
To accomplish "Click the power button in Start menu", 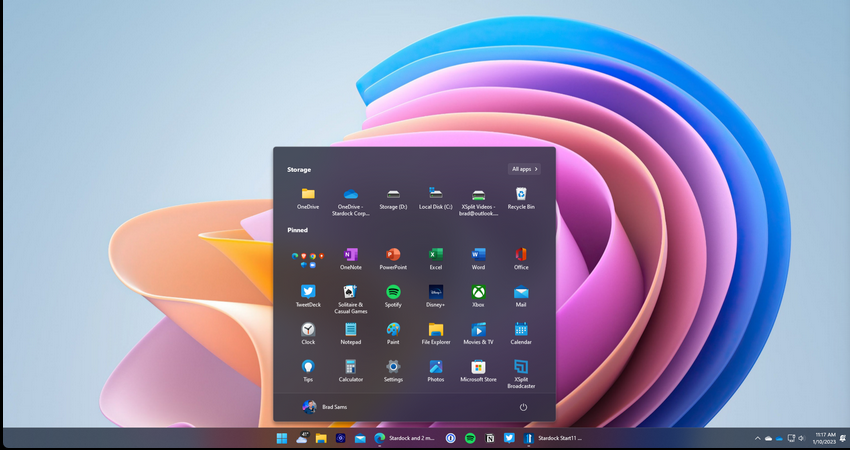I will pos(523,407).
